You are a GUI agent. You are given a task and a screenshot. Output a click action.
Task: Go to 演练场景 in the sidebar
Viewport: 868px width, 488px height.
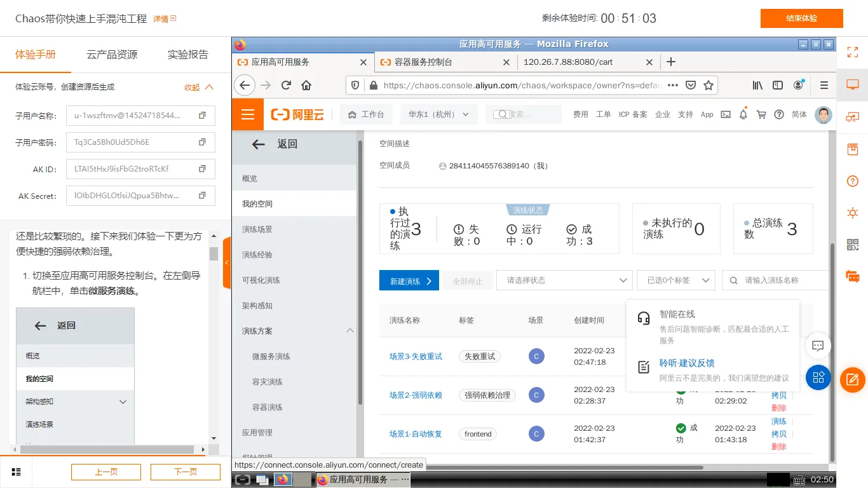pyautogui.click(x=257, y=229)
